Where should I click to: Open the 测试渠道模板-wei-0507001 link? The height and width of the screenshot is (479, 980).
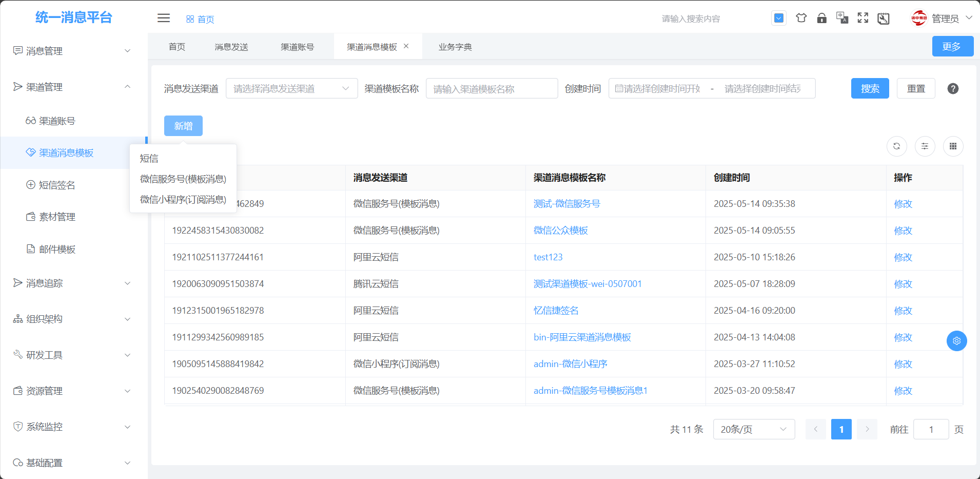pyautogui.click(x=587, y=284)
